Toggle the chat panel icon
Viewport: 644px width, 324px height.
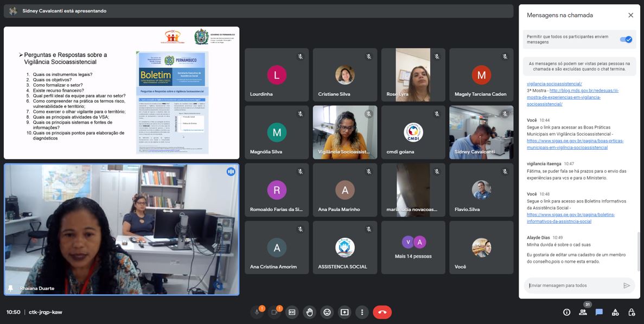pos(599,312)
